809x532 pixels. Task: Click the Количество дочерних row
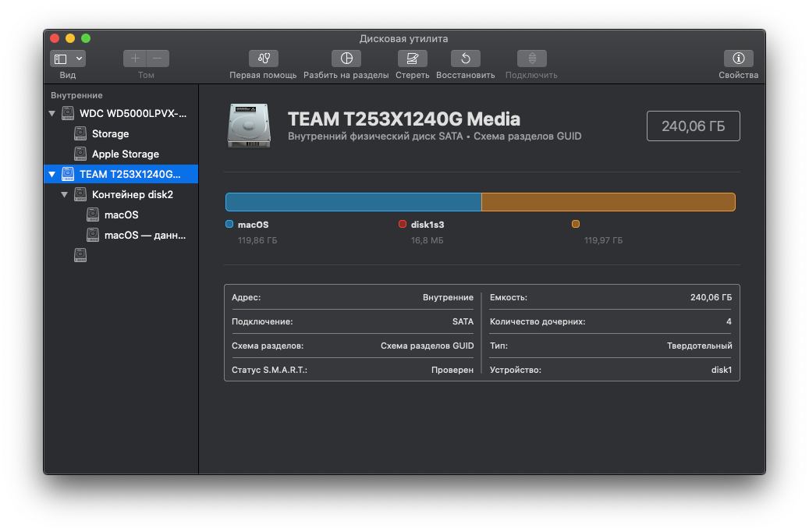pos(610,321)
